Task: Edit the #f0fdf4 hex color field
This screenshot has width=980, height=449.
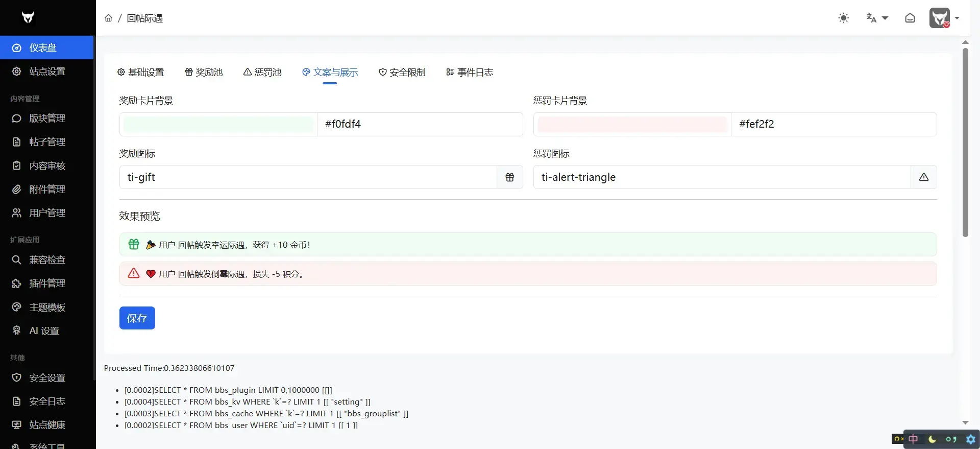Action: (420, 125)
